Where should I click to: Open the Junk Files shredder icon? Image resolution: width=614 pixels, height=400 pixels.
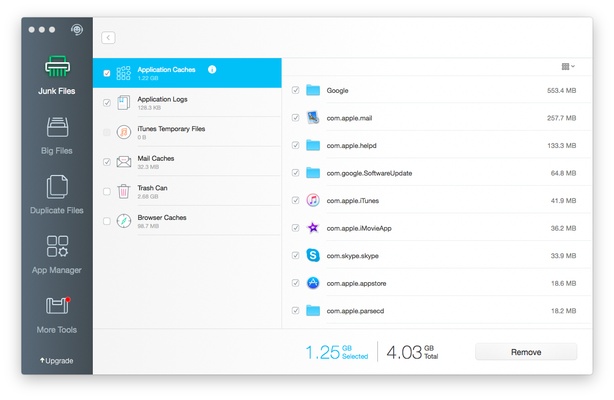tap(57, 68)
